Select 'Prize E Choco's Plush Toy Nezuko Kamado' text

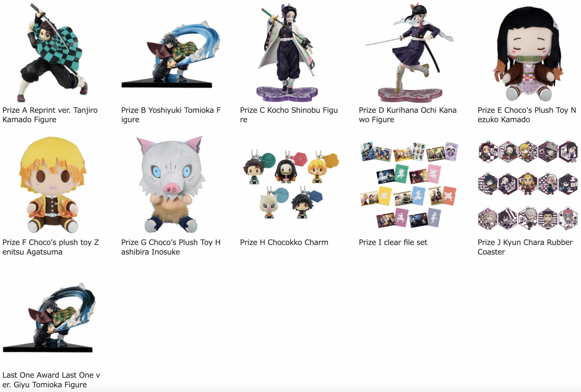[x=527, y=115]
